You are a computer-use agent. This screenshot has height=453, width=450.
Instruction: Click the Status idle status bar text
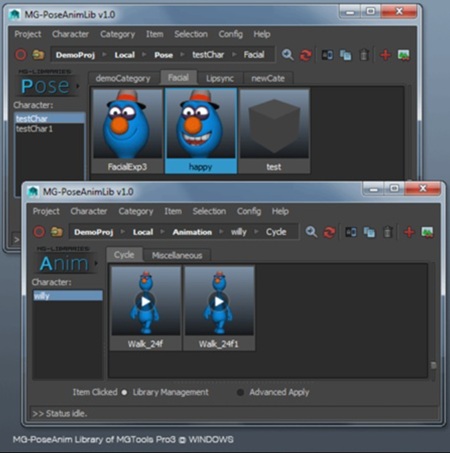(60, 413)
